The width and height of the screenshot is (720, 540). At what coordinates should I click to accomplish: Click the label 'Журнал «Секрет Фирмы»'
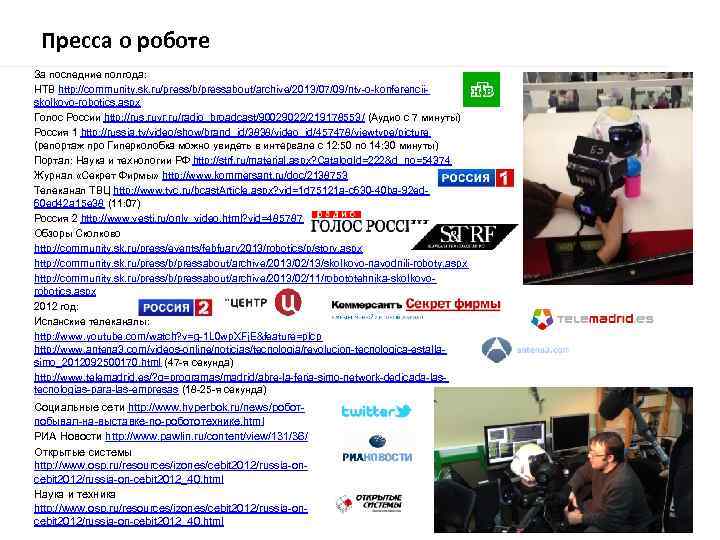pyautogui.click(x=96, y=175)
